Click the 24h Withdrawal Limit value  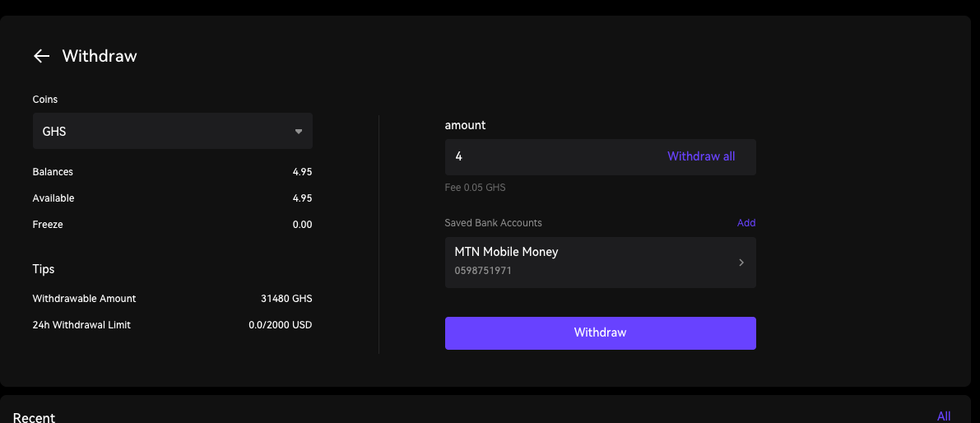280,325
